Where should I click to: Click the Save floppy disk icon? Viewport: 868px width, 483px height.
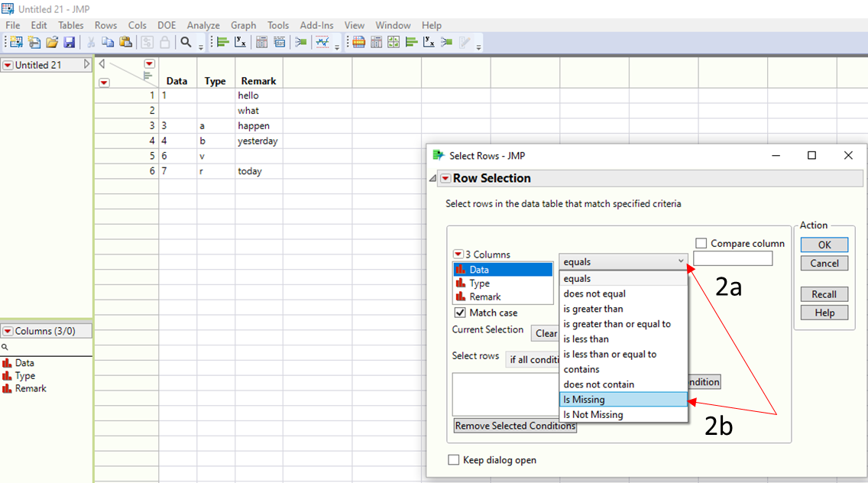(70, 43)
